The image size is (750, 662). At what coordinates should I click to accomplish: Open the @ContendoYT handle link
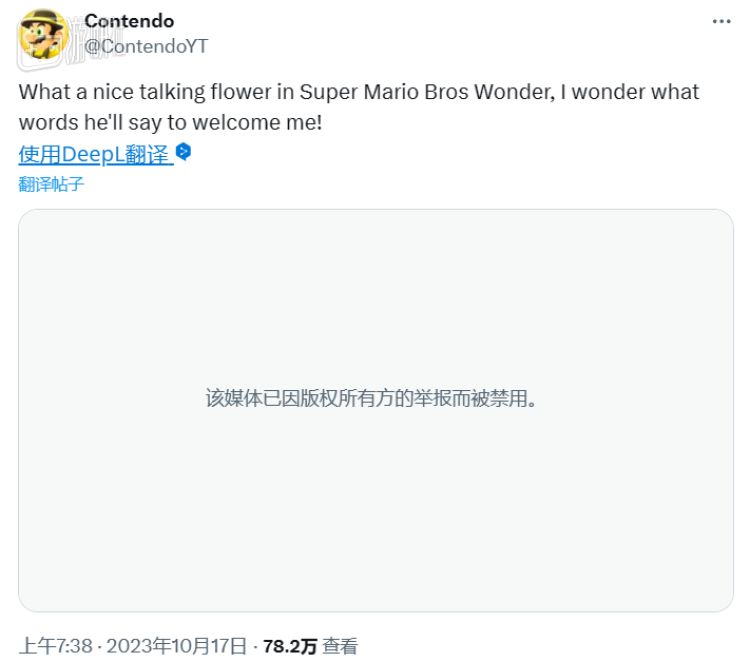(x=146, y=45)
